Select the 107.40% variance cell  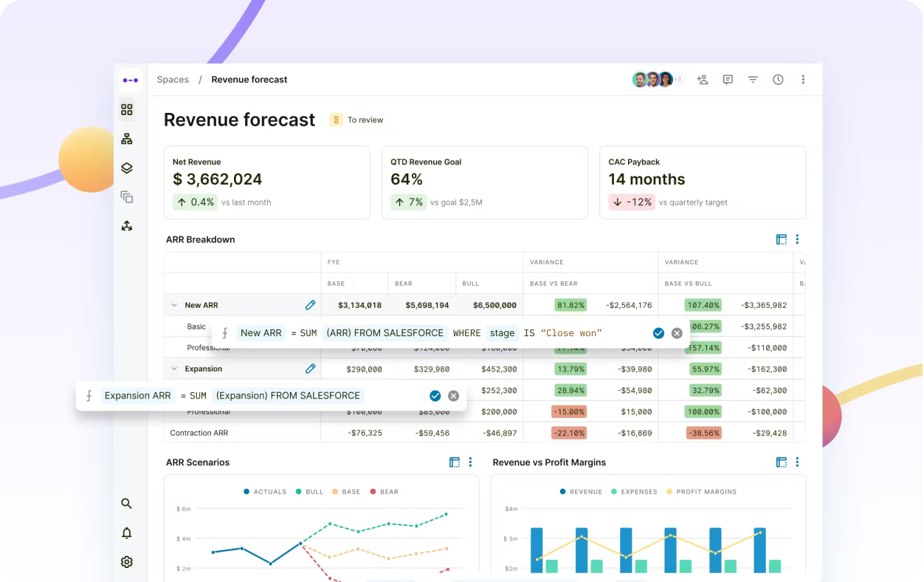(x=703, y=305)
